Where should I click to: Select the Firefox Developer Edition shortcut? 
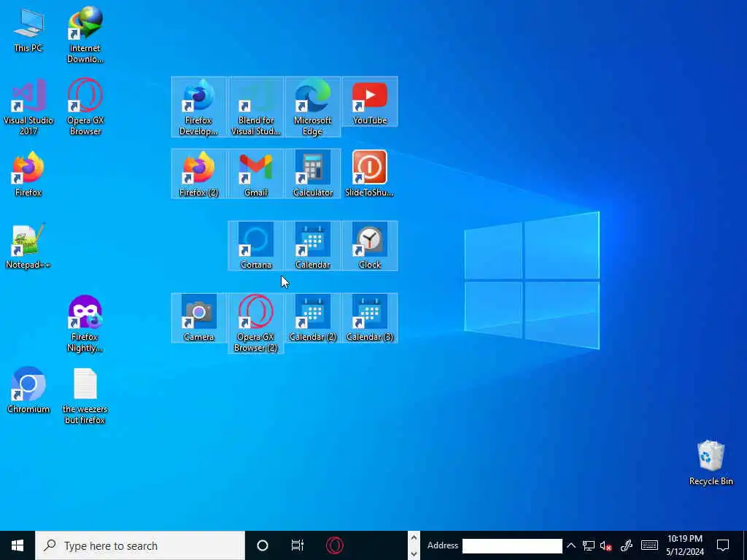point(198,106)
